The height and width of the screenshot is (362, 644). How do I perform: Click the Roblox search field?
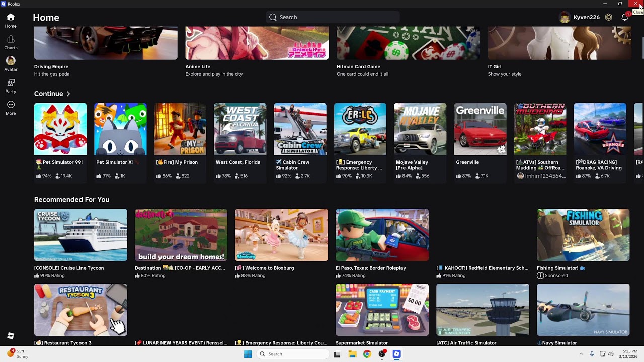(333, 17)
